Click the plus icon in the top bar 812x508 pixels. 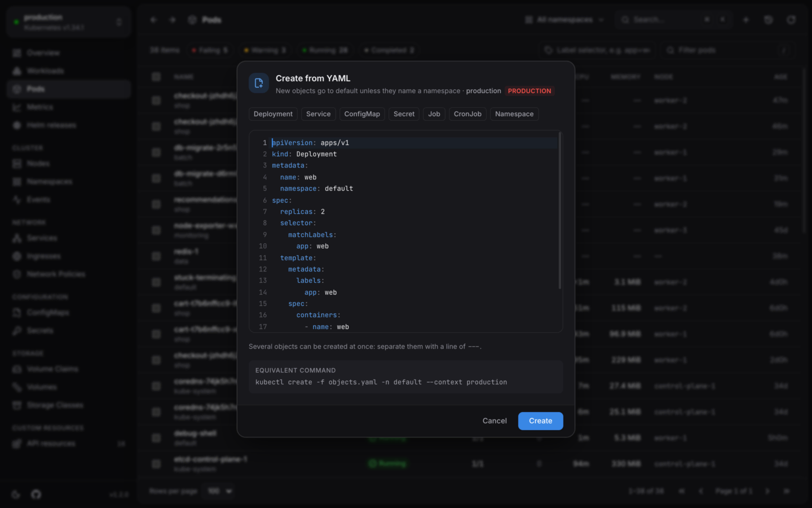pos(746,20)
